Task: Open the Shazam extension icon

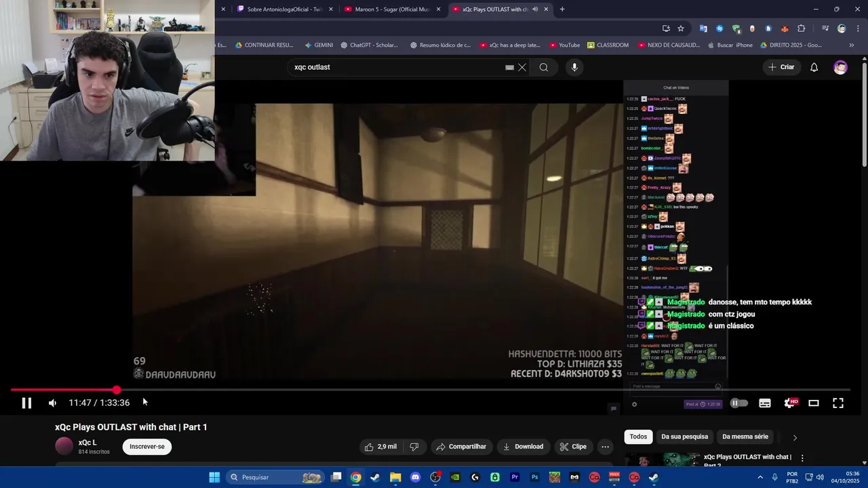Action: tap(719, 28)
